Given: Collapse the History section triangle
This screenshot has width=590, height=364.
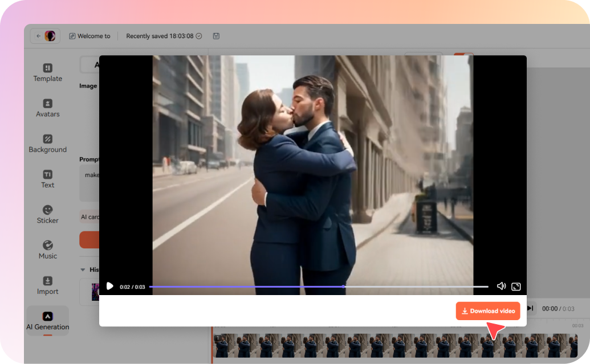Looking at the screenshot, I should (83, 269).
